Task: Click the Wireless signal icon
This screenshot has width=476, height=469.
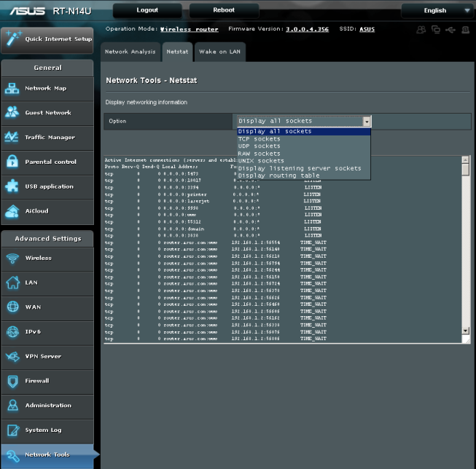Action: coord(12,258)
